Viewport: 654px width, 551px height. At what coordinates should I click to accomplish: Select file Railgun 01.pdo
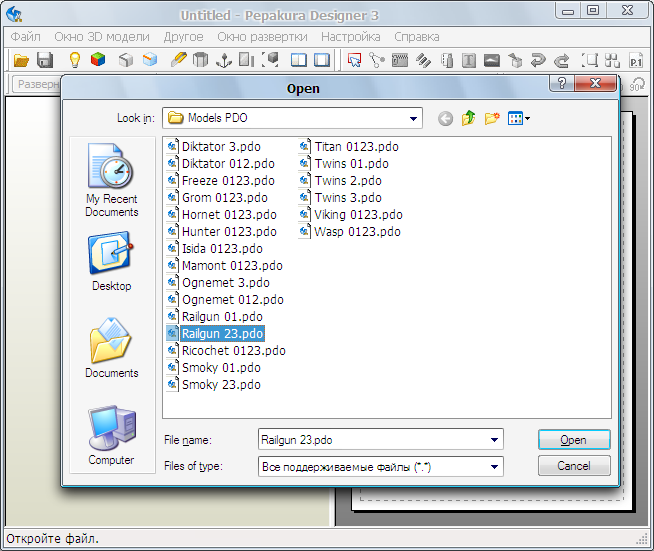[215, 317]
